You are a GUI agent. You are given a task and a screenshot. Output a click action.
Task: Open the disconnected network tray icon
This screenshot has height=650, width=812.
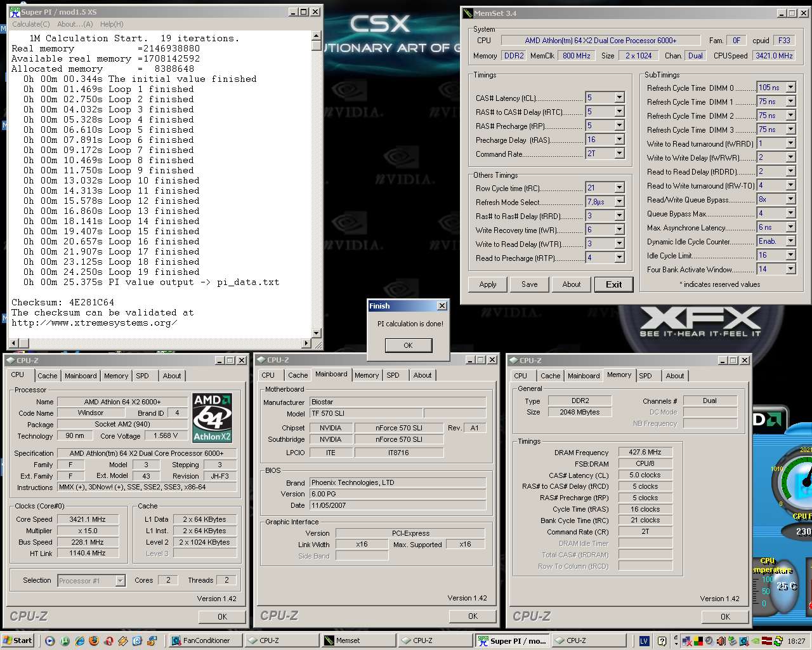click(x=687, y=641)
